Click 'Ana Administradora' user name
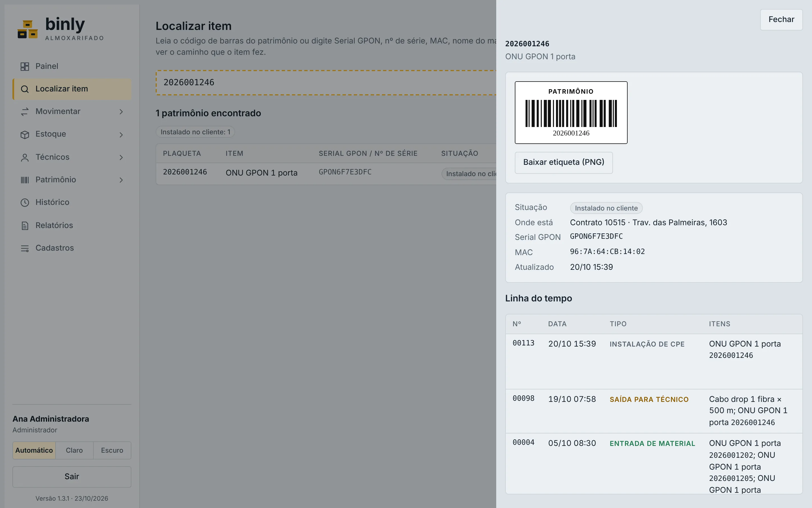The height and width of the screenshot is (508, 812). (51, 419)
